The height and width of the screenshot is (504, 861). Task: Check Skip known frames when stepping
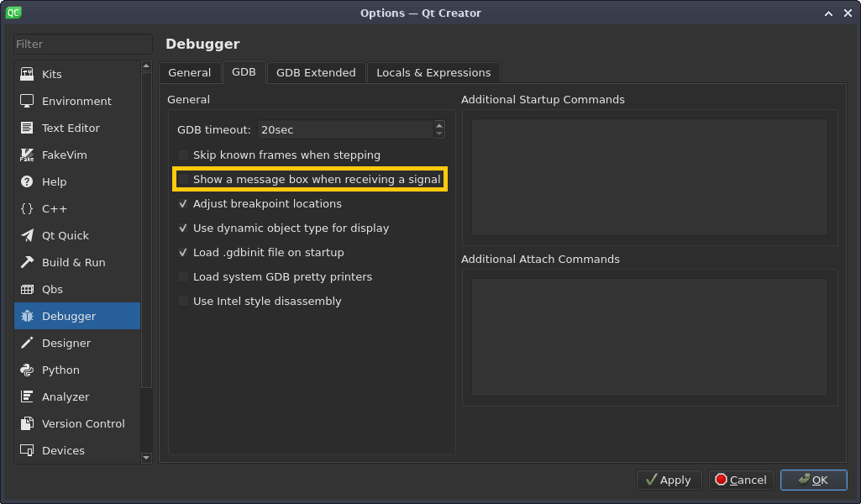pyautogui.click(x=182, y=155)
